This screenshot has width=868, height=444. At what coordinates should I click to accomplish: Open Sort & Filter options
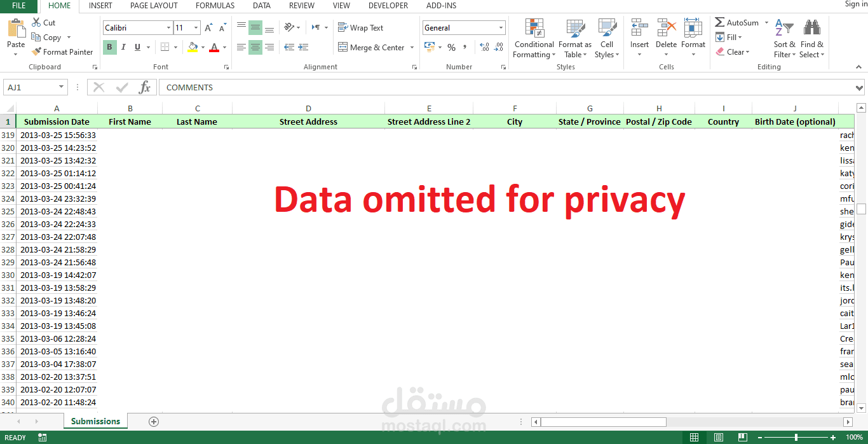point(784,39)
